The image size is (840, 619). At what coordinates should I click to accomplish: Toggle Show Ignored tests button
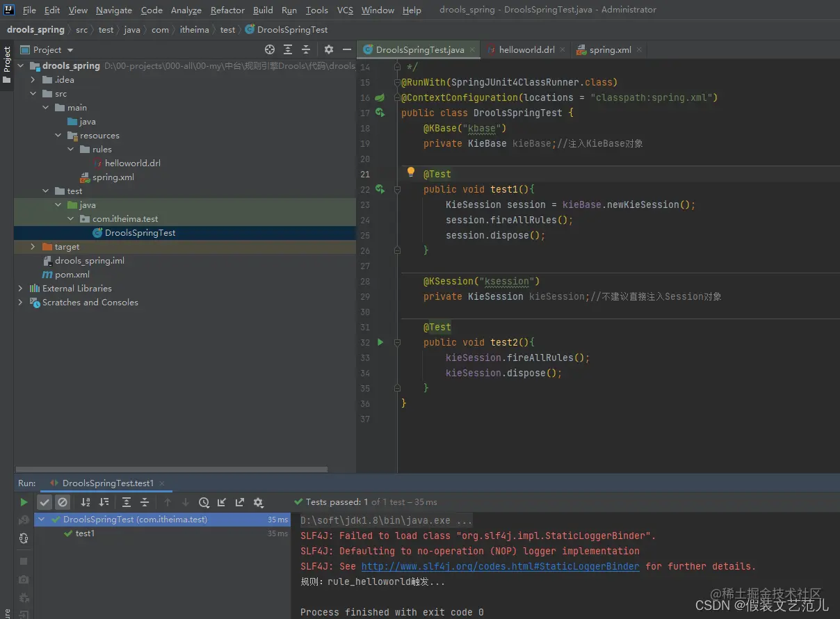[x=63, y=502]
